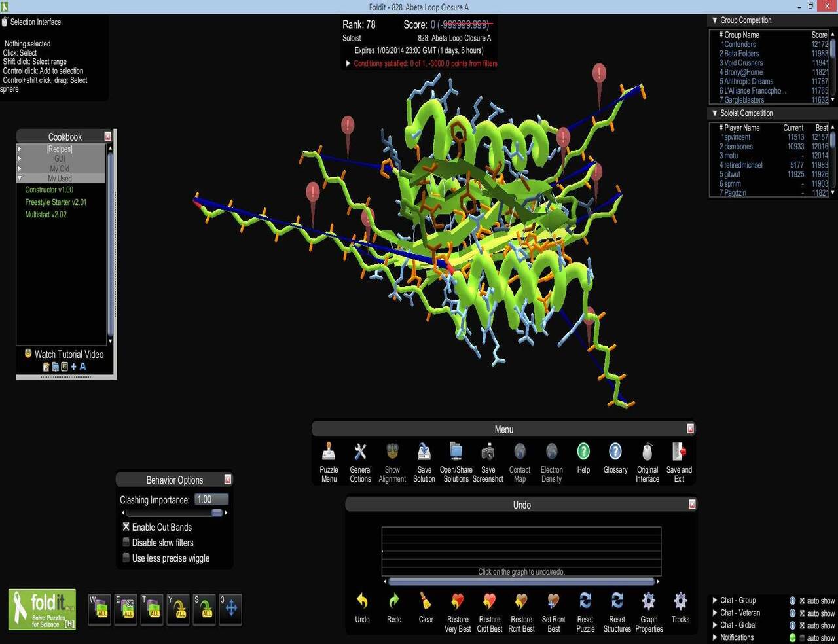838x644 pixels.
Task: Click the blue plus icon in Cookbook
Action: click(x=73, y=367)
